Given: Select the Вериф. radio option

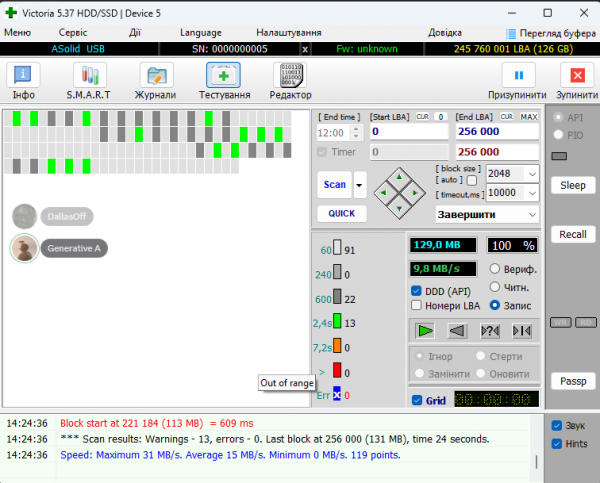Looking at the screenshot, I should pos(495,269).
